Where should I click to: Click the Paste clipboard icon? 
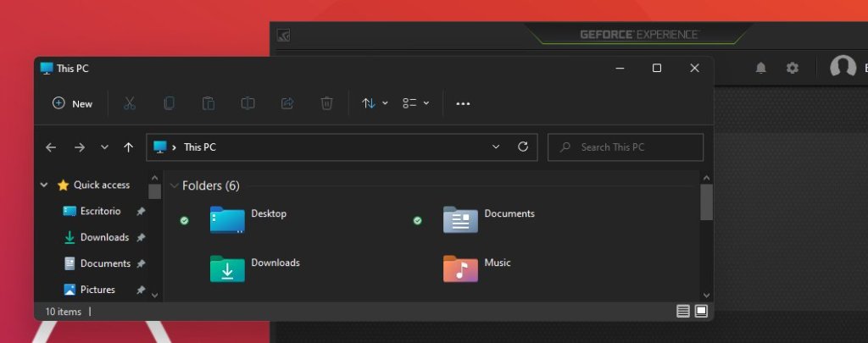click(209, 103)
